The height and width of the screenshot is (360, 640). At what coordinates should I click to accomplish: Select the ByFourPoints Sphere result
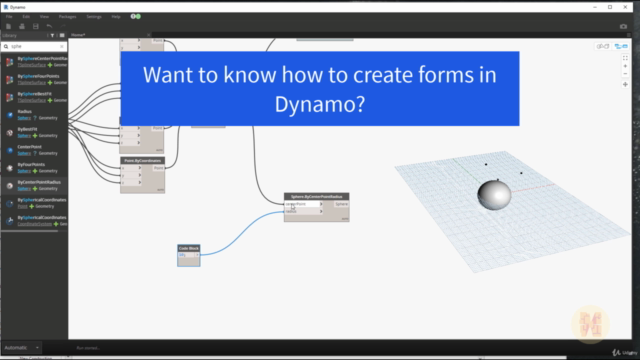(x=34, y=168)
